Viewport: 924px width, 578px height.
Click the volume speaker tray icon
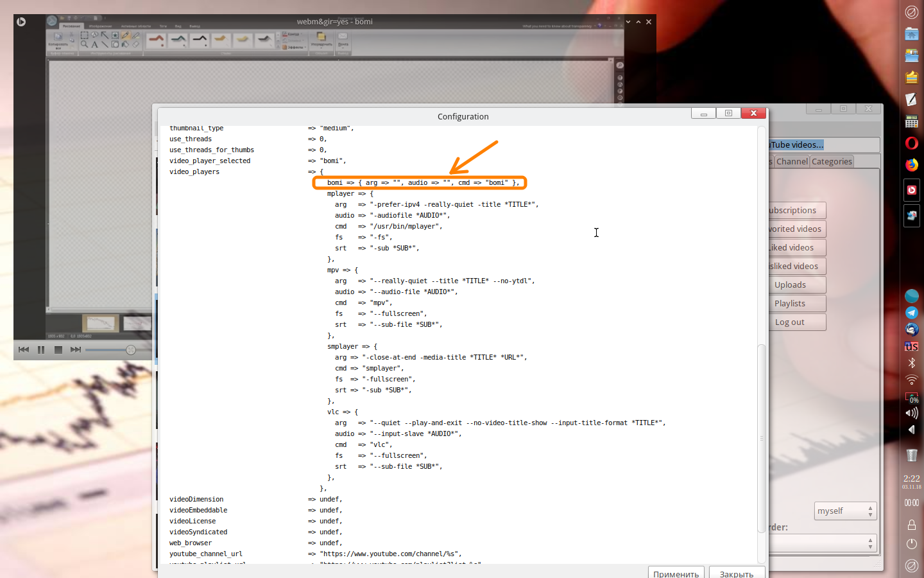click(912, 413)
